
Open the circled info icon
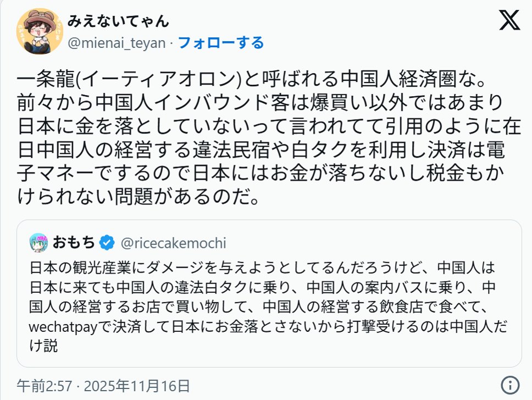tap(511, 384)
